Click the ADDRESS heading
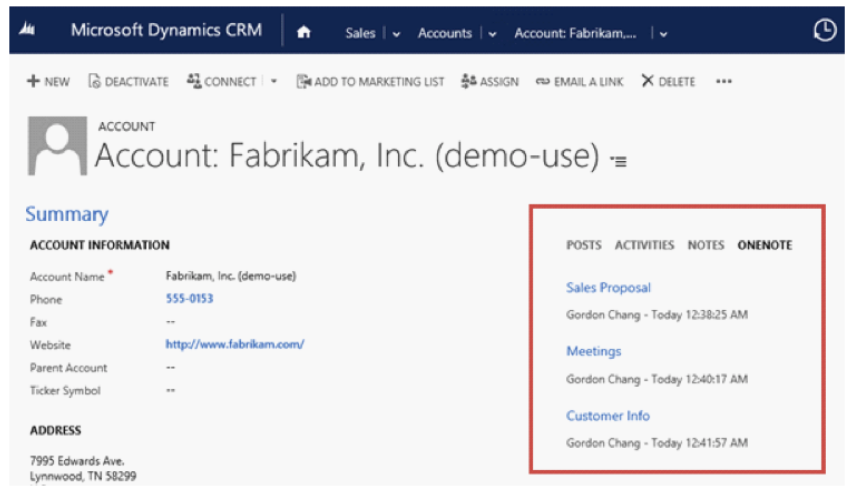This screenshot has height=496, width=854. (56, 430)
